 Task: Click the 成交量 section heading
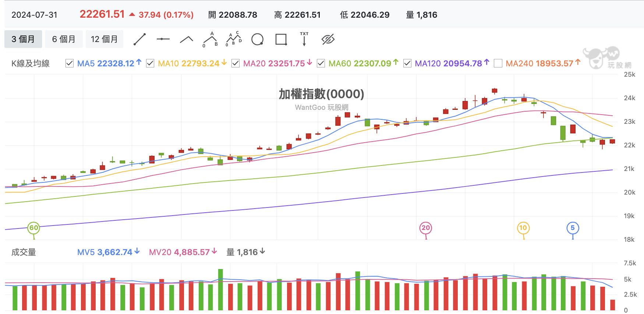[x=24, y=252]
